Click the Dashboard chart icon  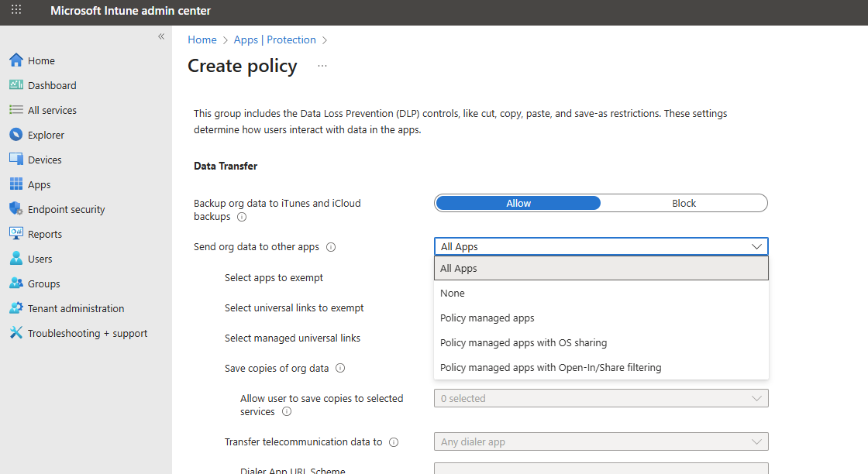point(16,84)
